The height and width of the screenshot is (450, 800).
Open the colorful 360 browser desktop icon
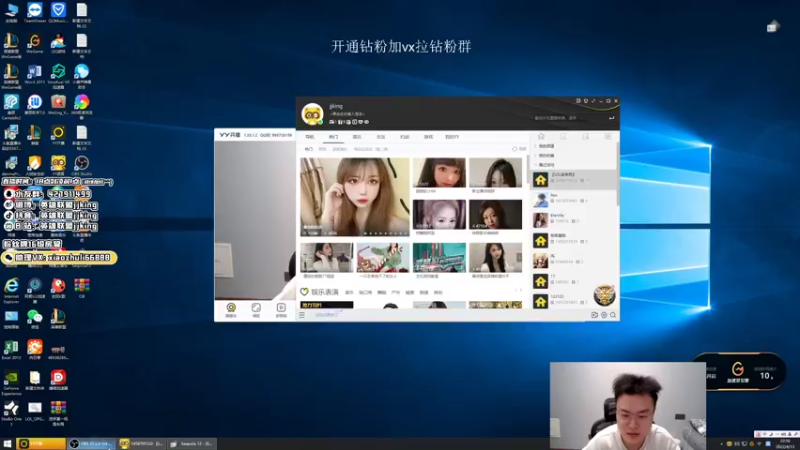82,105
